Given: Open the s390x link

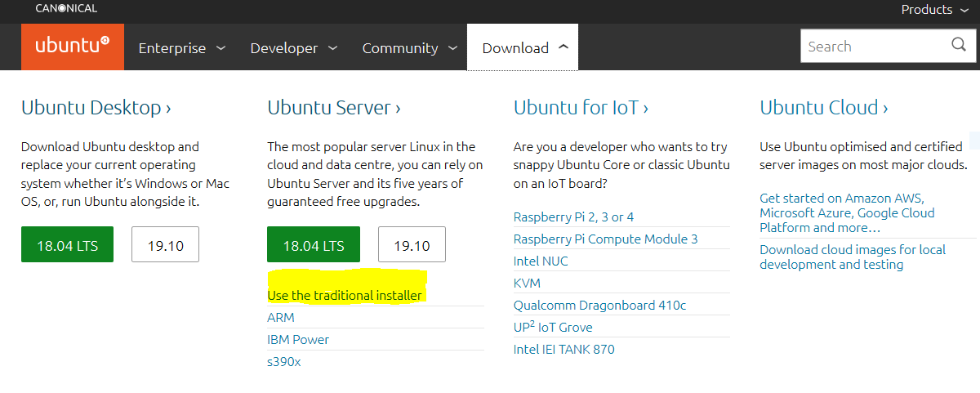Looking at the screenshot, I should tap(284, 361).
